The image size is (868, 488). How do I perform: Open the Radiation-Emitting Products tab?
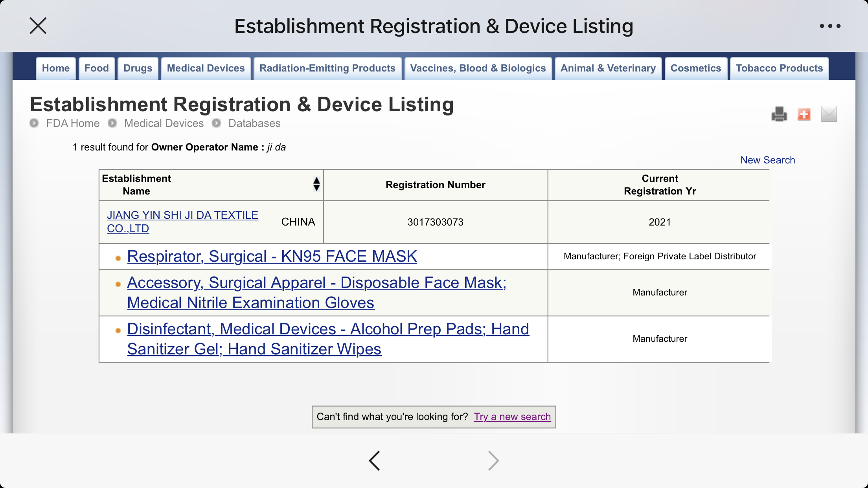tap(327, 68)
